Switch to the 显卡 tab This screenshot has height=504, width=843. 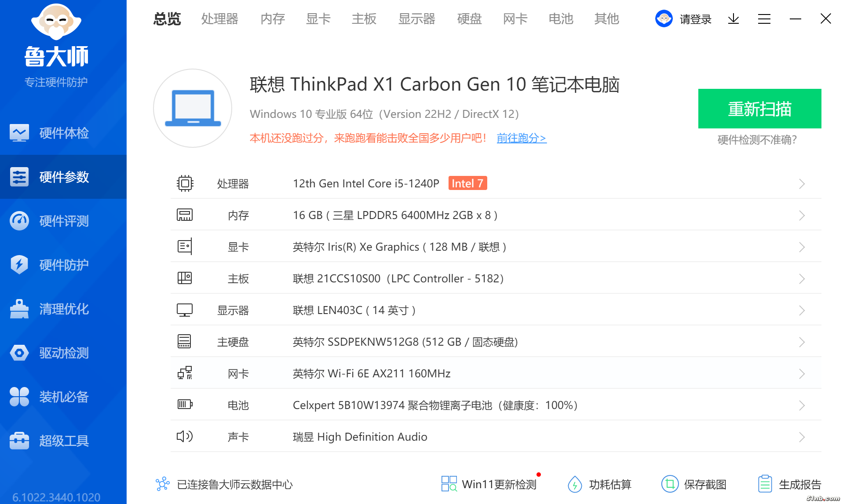pyautogui.click(x=318, y=19)
